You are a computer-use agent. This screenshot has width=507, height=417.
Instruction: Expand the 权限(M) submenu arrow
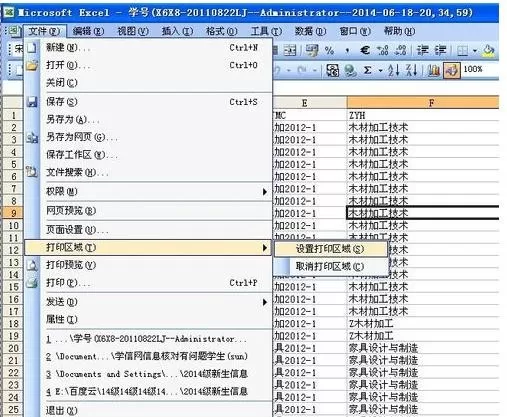pyautogui.click(x=265, y=192)
